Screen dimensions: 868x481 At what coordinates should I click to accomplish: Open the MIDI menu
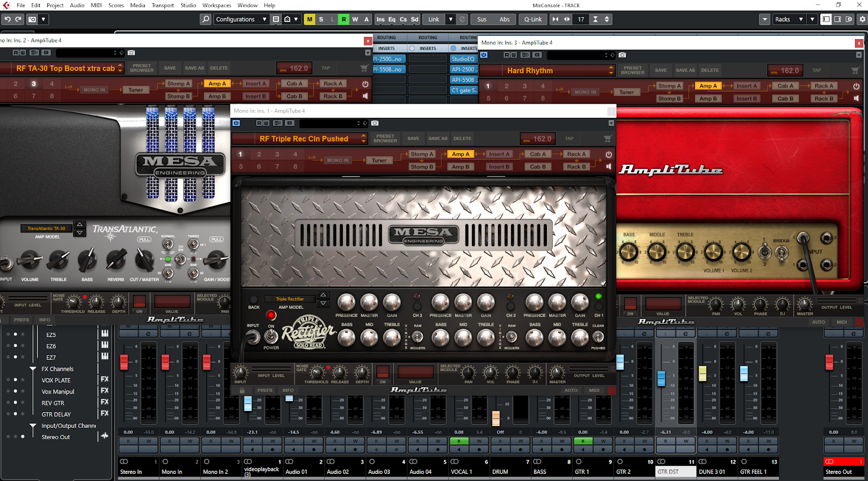tap(96, 5)
